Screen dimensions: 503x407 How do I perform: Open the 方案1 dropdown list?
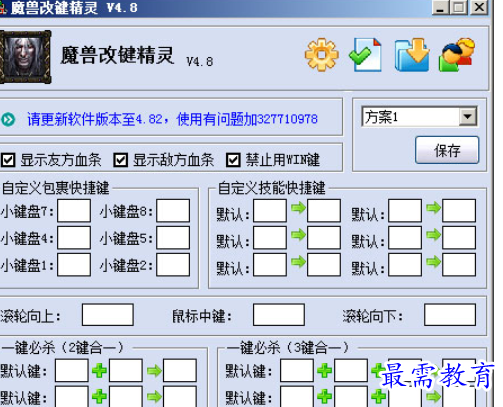click(x=468, y=116)
